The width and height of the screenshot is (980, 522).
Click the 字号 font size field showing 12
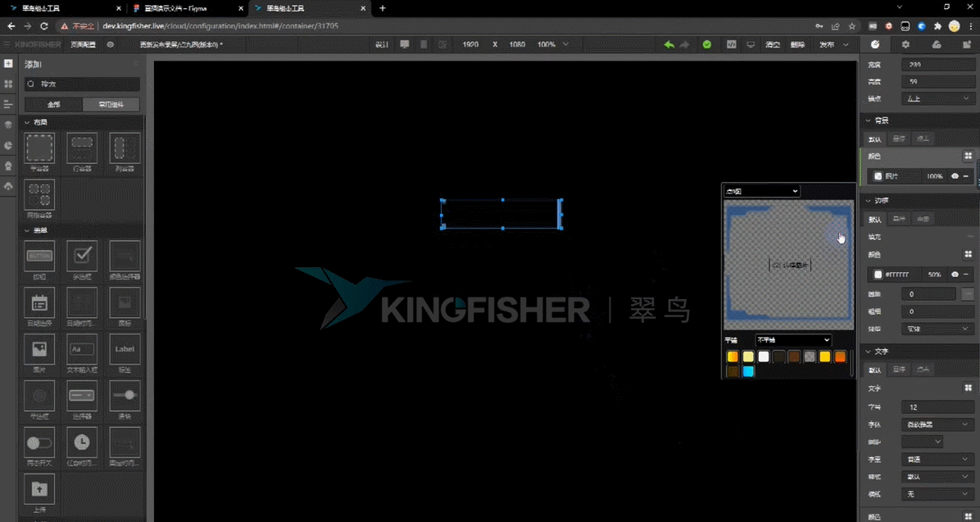(937, 407)
